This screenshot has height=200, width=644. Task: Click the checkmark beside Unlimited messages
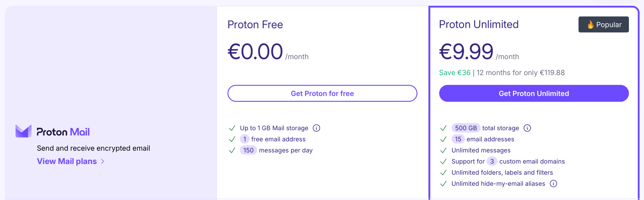444,150
